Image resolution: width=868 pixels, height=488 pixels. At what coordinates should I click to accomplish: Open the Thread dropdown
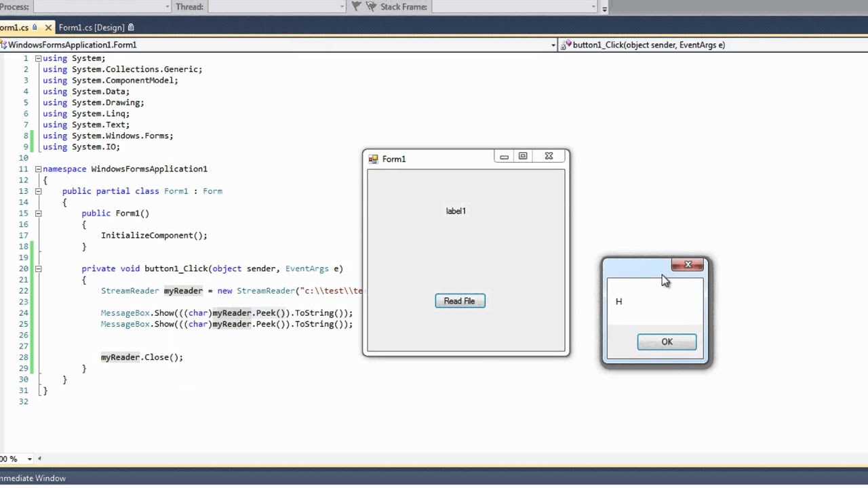(x=342, y=7)
